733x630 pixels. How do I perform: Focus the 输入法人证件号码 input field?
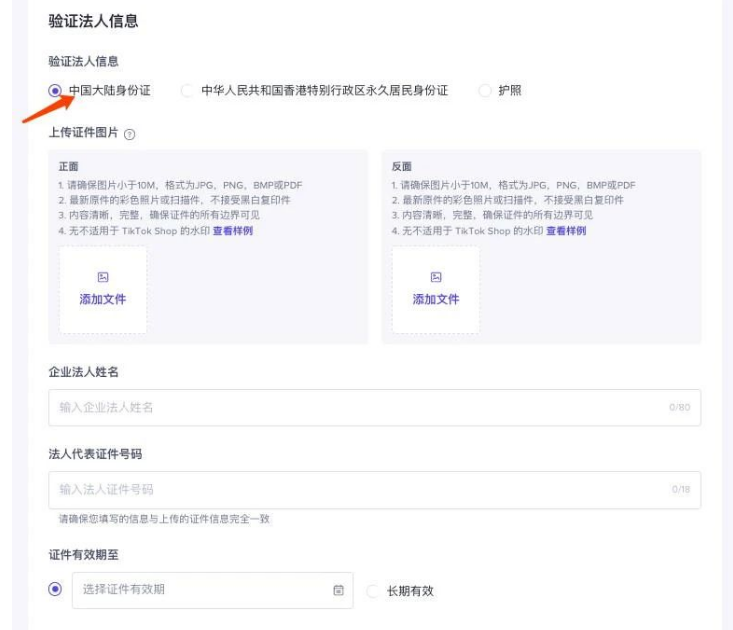coord(360,489)
